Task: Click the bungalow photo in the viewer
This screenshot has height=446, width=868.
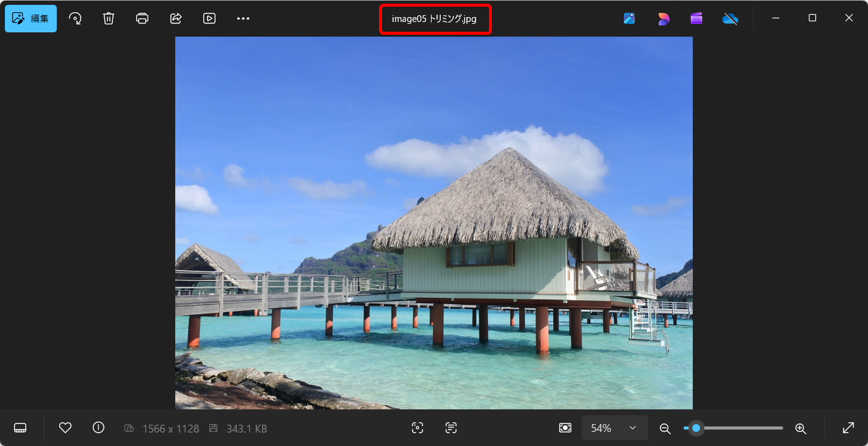Action: tap(434, 223)
